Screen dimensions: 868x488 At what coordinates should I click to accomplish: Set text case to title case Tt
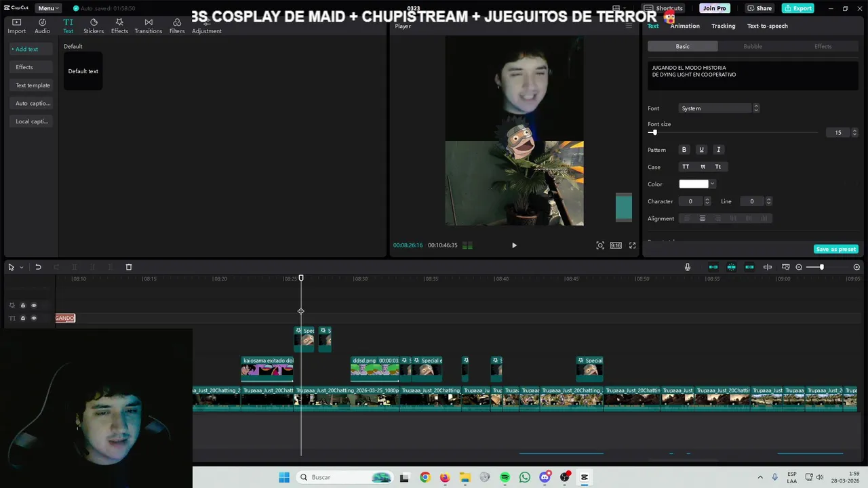click(x=717, y=167)
